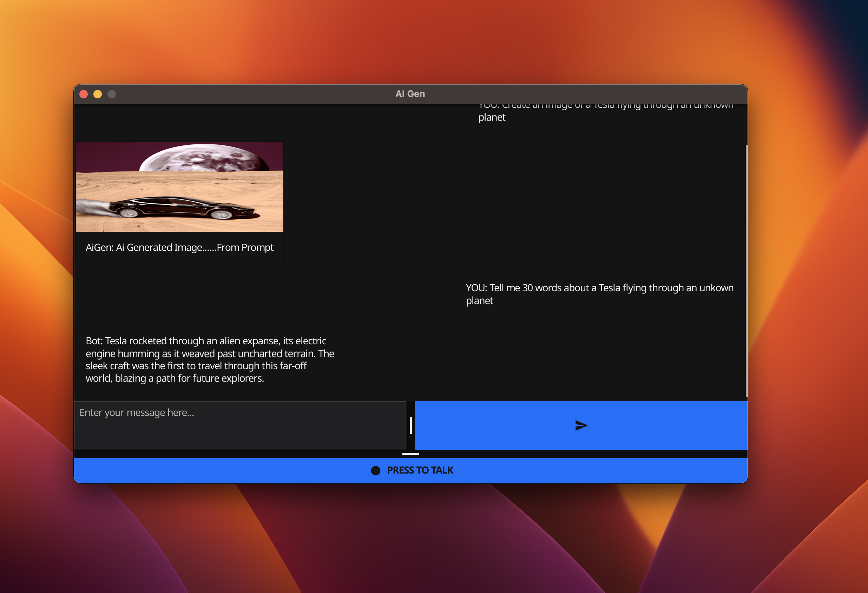Minimize the AI Gen window with yellow button
The image size is (868, 593).
pyautogui.click(x=98, y=94)
